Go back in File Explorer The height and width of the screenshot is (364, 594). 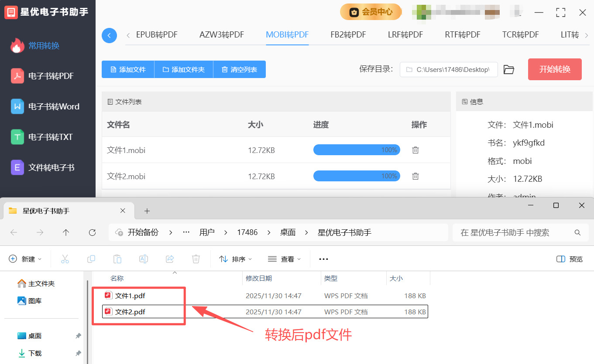(14, 233)
